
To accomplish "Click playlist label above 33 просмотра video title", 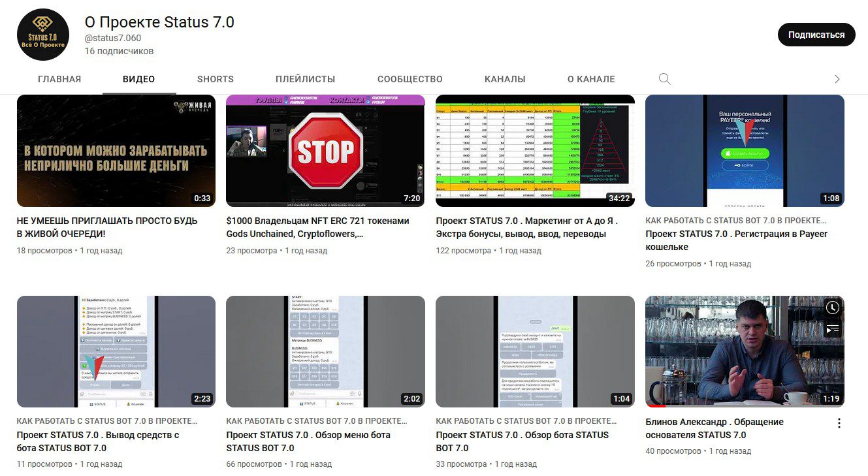I will [526, 422].
